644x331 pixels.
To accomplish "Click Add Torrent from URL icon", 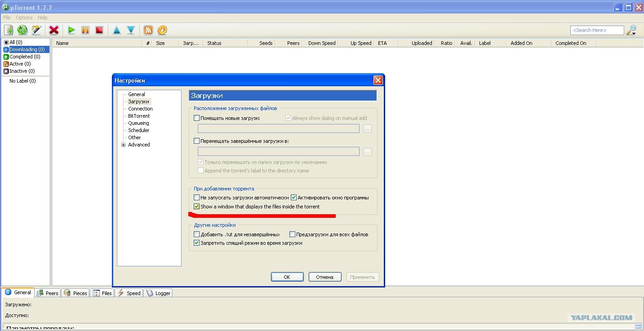I will tap(22, 30).
